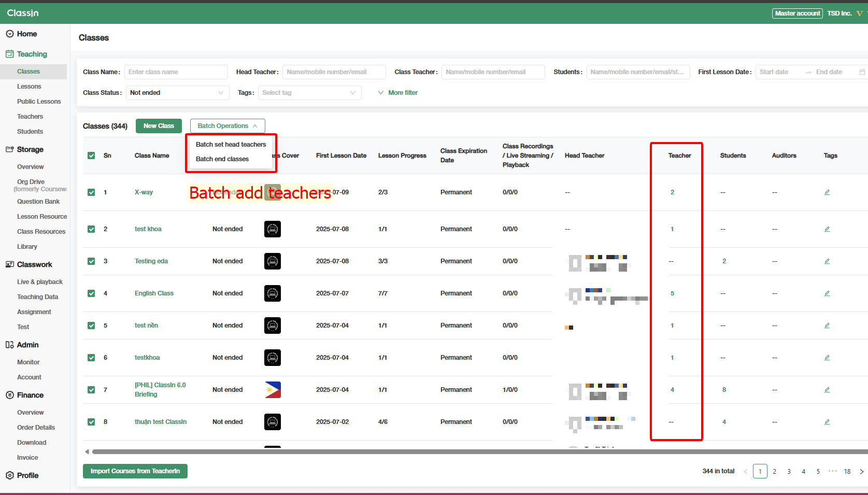
Task: Uncheck the X-way class checkbox
Action: 91,192
